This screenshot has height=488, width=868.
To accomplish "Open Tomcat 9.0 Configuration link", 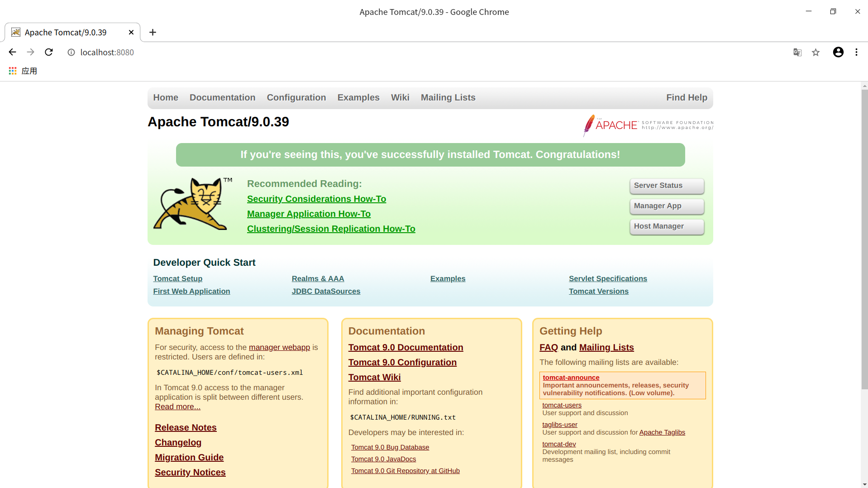I will click(x=402, y=362).
